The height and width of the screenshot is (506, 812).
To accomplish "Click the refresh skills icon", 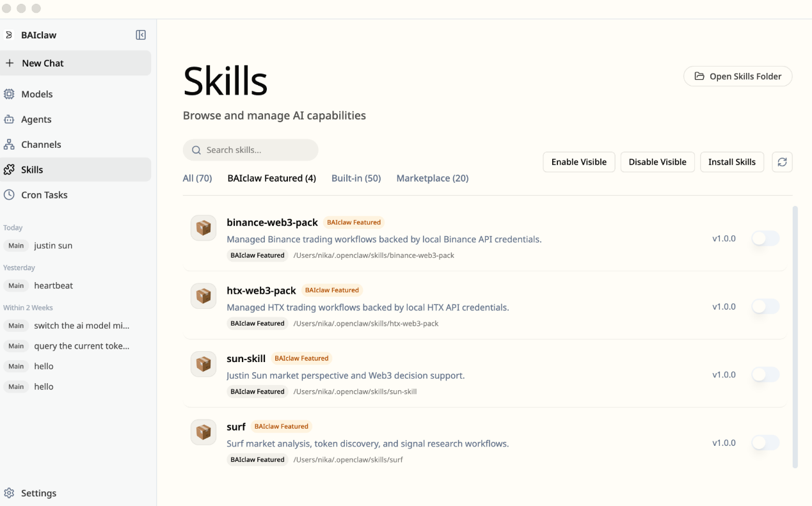I will pyautogui.click(x=782, y=162).
